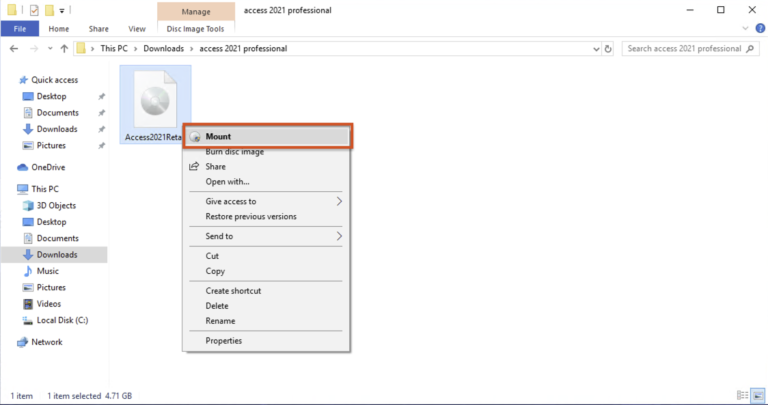
Task: Open pinned Desktop under Quick access
Action: point(51,96)
